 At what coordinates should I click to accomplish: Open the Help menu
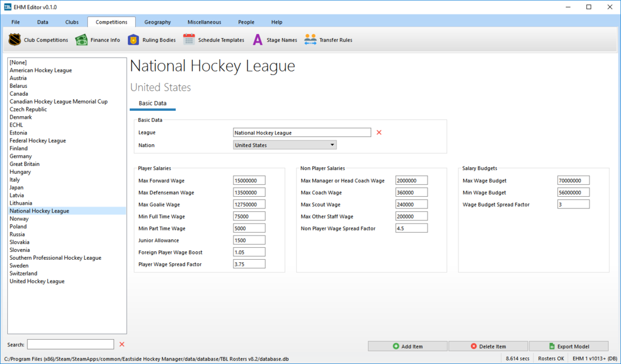coord(277,22)
